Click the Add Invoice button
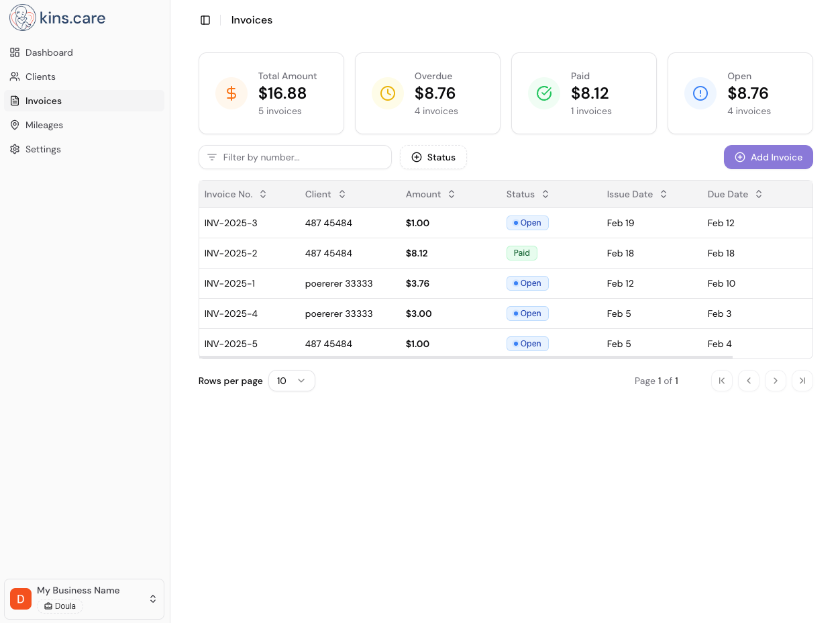Viewport: 840px width, 623px height. (768, 157)
